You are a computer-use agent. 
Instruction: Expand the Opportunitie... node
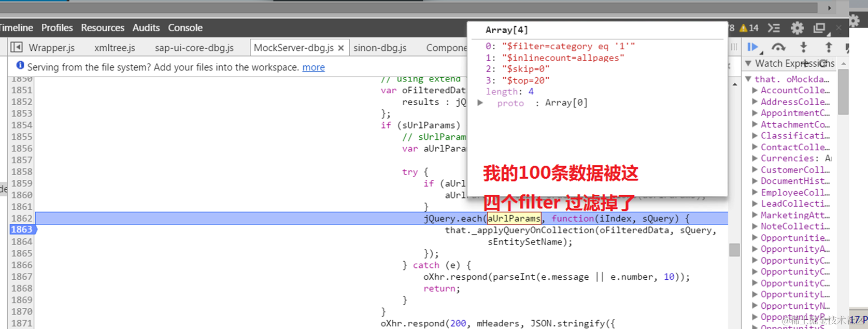pos(755,238)
